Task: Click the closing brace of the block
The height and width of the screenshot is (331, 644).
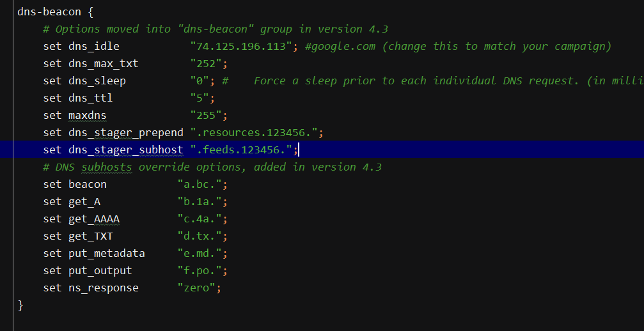Action: click(20, 305)
